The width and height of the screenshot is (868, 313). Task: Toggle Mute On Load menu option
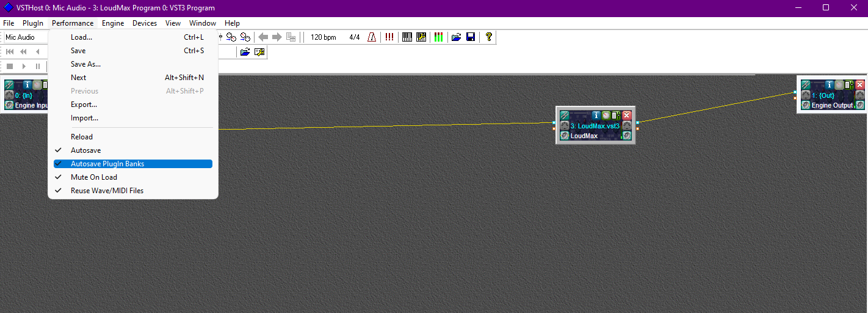(x=133, y=177)
